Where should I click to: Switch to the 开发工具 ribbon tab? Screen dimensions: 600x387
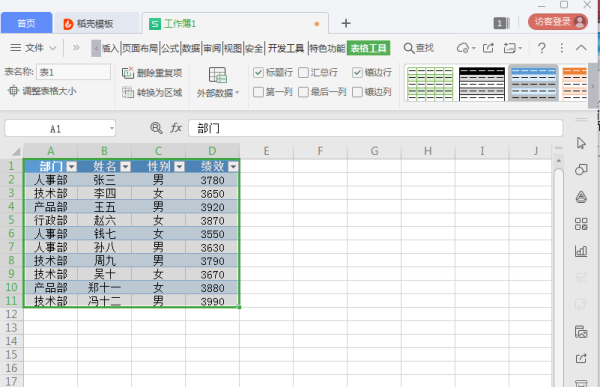coord(286,48)
